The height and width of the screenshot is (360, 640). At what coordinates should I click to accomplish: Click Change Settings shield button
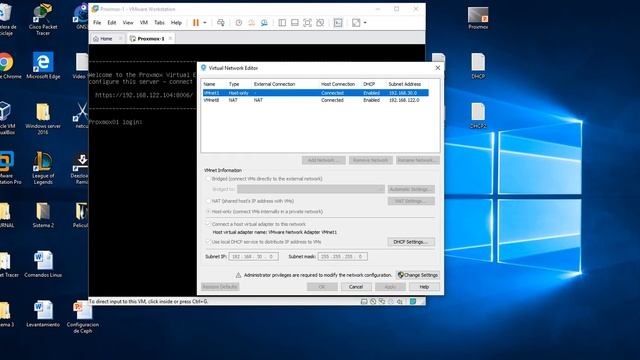tap(418, 275)
